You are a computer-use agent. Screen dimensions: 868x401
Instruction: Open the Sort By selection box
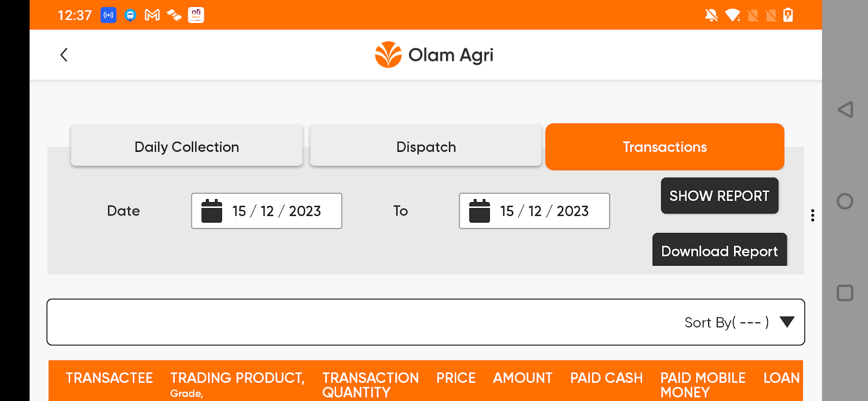425,322
